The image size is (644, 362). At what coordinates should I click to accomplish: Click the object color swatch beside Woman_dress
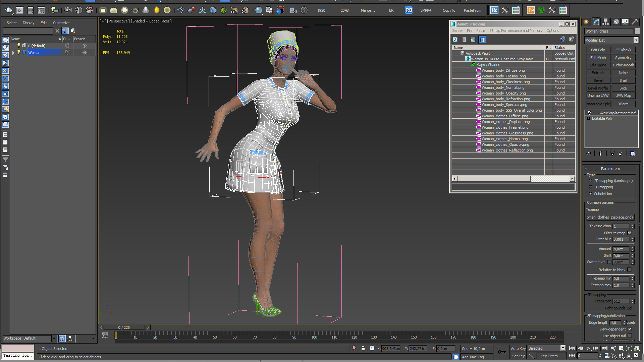pyautogui.click(x=637, y=31)
